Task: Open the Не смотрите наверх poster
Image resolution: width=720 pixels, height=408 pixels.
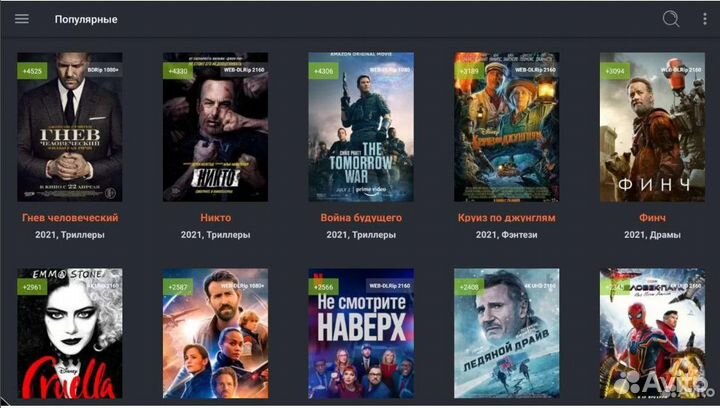Action: 361,334
